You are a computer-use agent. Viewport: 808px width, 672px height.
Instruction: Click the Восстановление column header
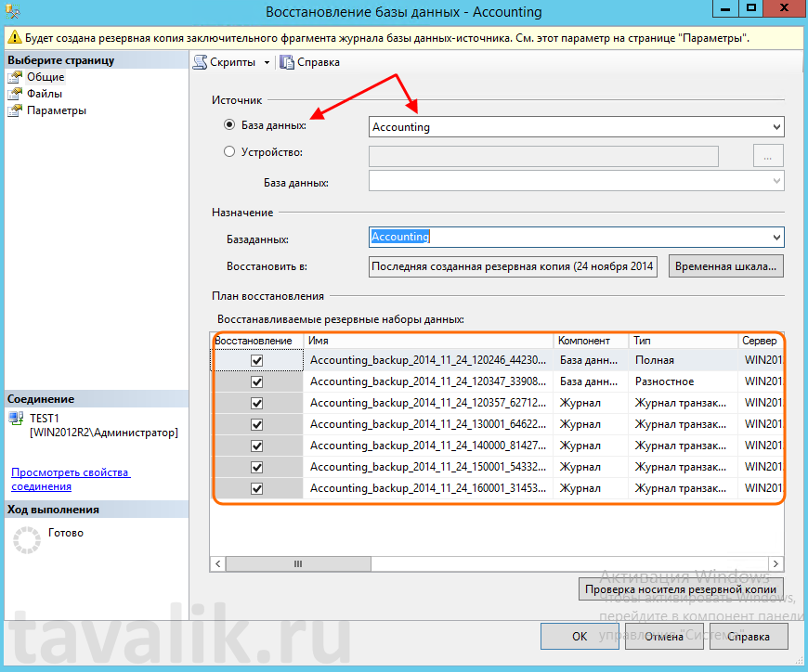[257, 341]
